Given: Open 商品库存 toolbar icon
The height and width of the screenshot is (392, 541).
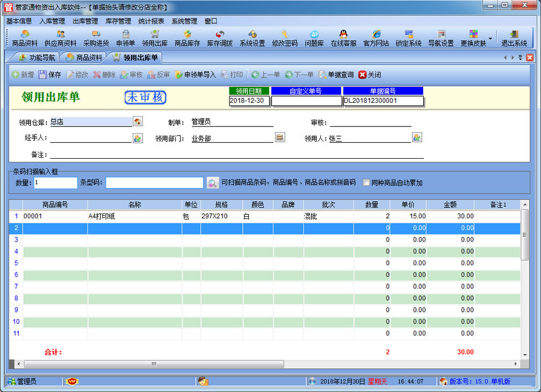Looking at the screenshot, I should [x=187, y=38].
